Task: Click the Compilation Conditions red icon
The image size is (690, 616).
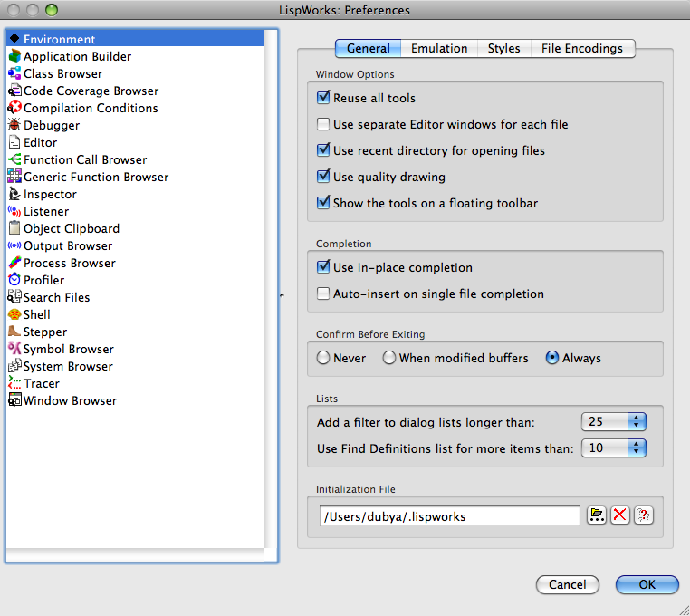Action: (x=14, y=108)
